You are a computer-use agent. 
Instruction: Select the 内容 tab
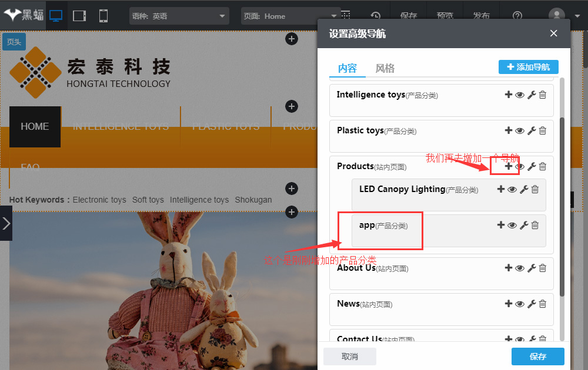347,68
